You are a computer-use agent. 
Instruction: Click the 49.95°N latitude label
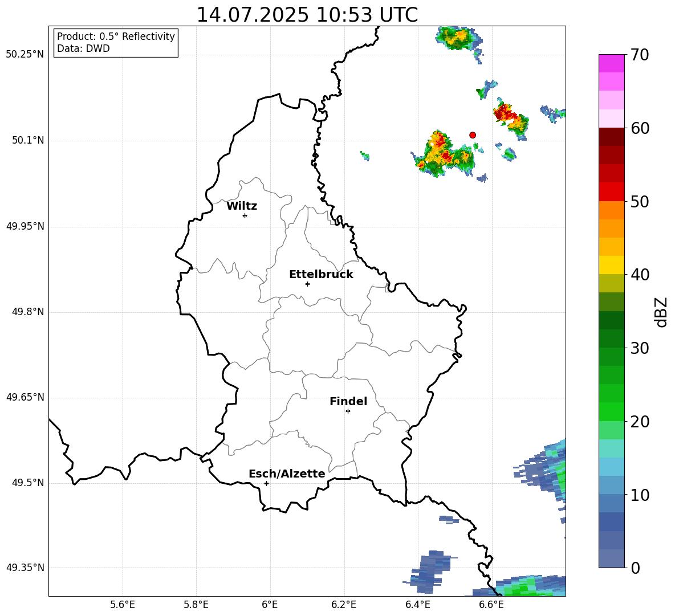[25, 226]
